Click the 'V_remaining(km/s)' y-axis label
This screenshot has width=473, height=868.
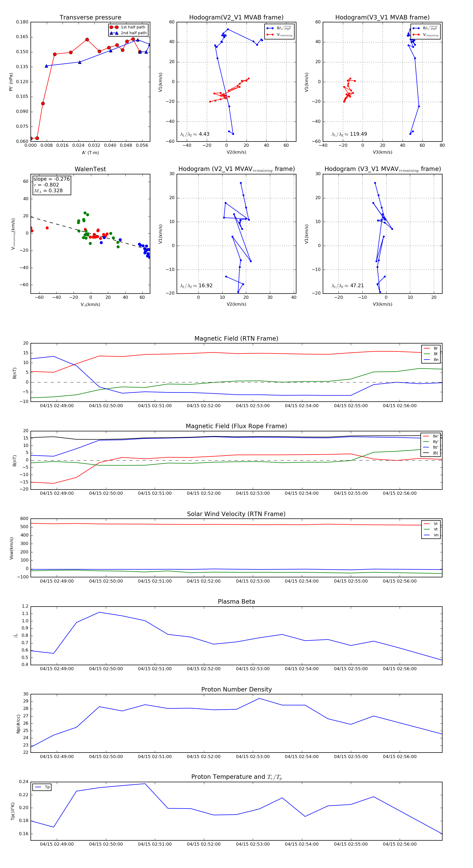13,234
